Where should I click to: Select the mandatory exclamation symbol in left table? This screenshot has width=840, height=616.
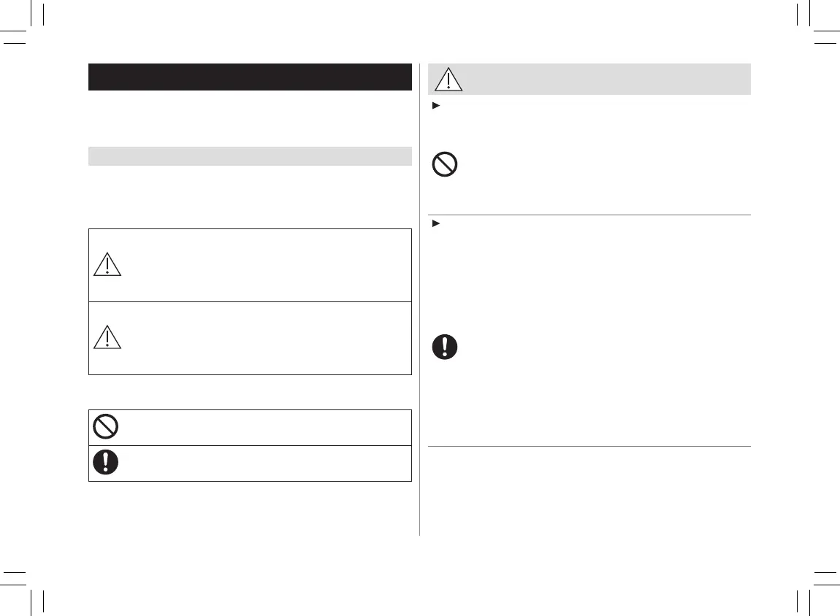107,463
